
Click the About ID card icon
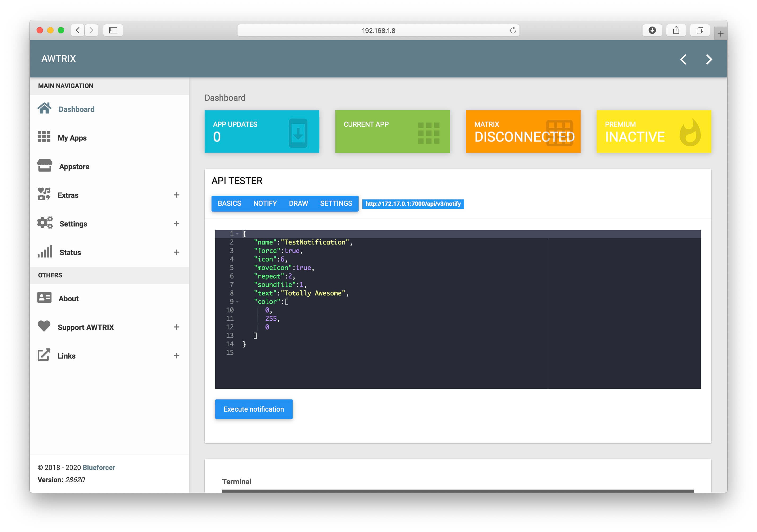point(44,298)
